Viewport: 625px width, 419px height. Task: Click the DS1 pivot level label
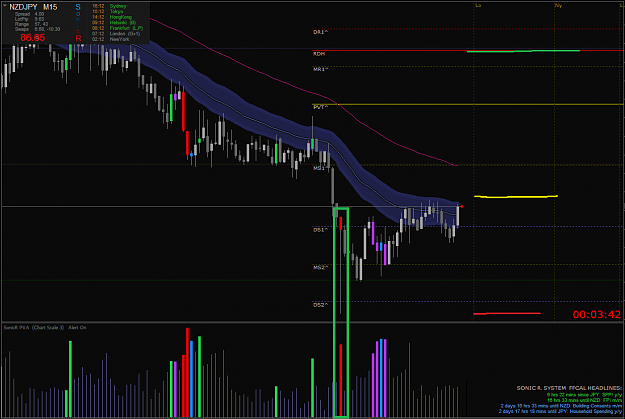tap(320, 230)
